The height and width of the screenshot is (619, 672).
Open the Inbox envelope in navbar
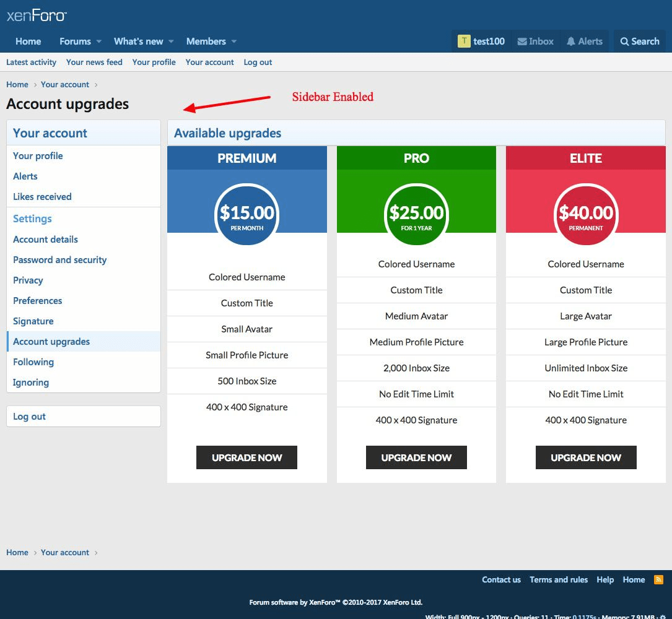click(x=535, y=41)
